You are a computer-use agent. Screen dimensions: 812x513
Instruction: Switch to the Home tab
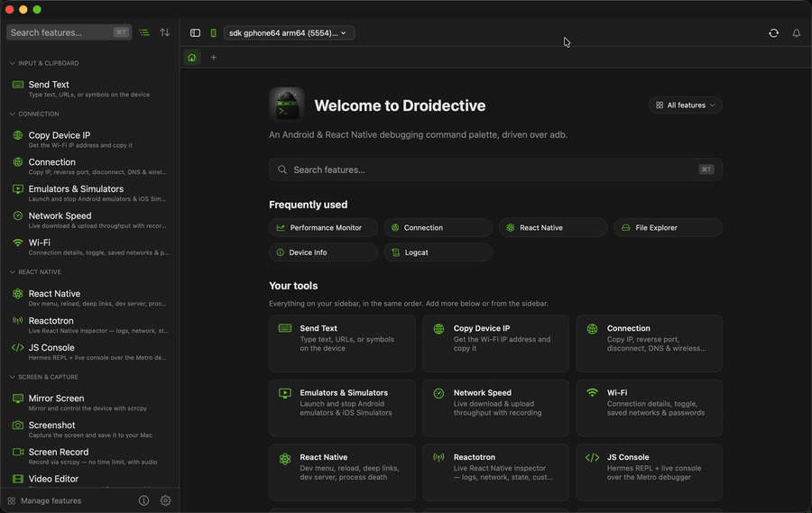pos(191,58)
